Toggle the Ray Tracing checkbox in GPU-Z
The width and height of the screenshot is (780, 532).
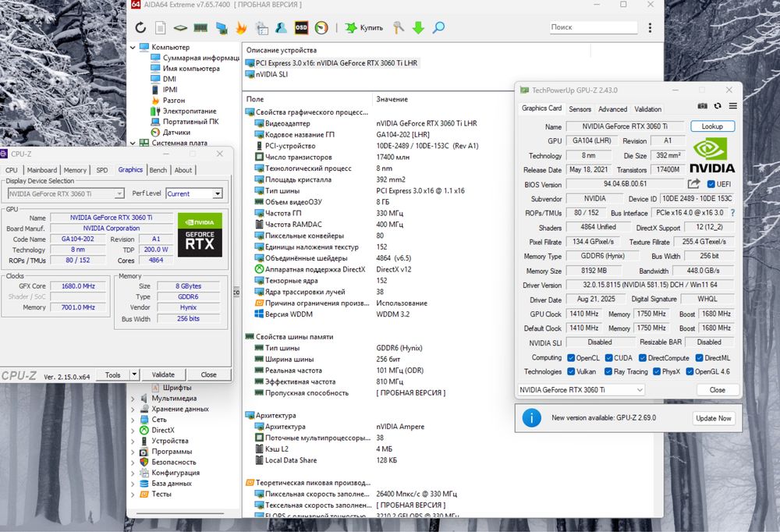(608, 371)
